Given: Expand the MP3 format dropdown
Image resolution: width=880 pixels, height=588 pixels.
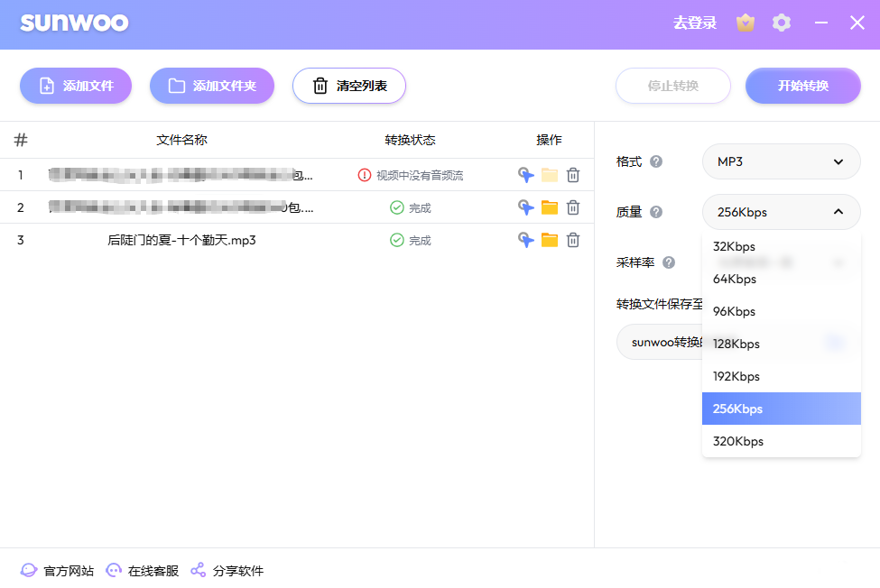Looking at the screenshot, I should [781, 161].
